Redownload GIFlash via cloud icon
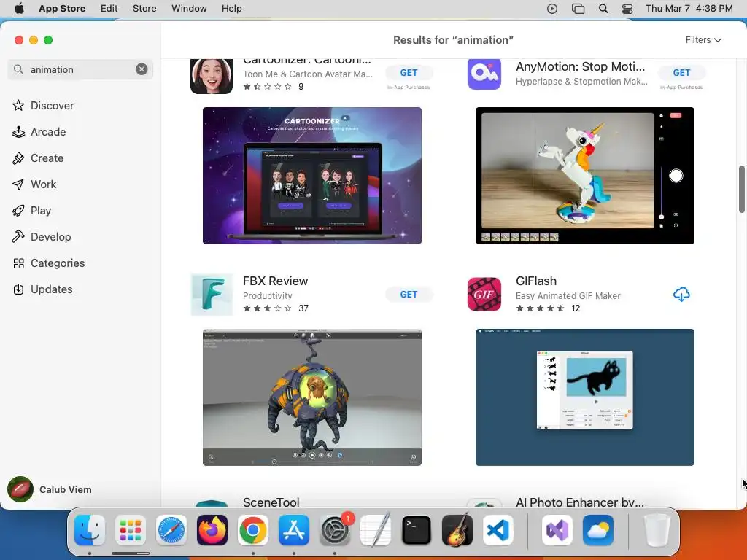This screenshot has height=560, width=747. (681, 295)
